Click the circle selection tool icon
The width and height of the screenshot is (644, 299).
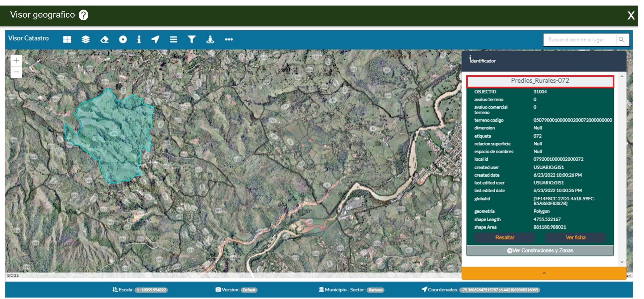[123, 39]
